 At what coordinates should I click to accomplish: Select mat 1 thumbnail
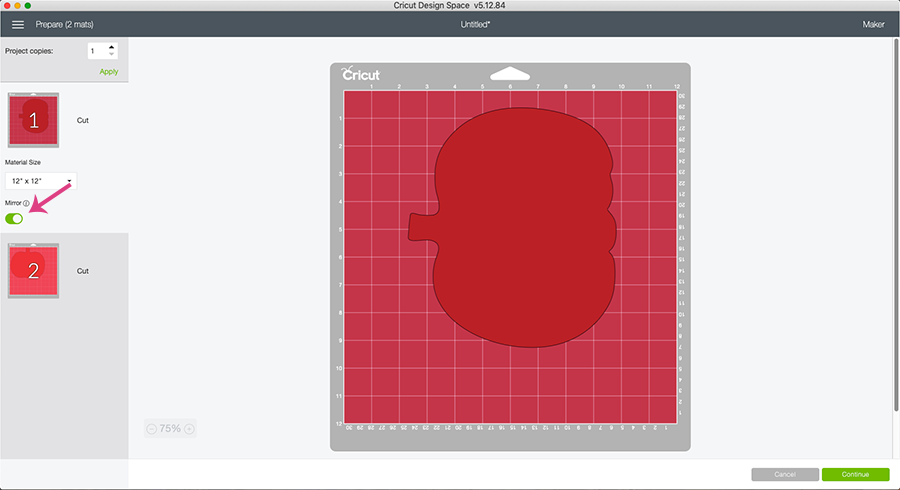pyautogui.click(x=33, y=120)
